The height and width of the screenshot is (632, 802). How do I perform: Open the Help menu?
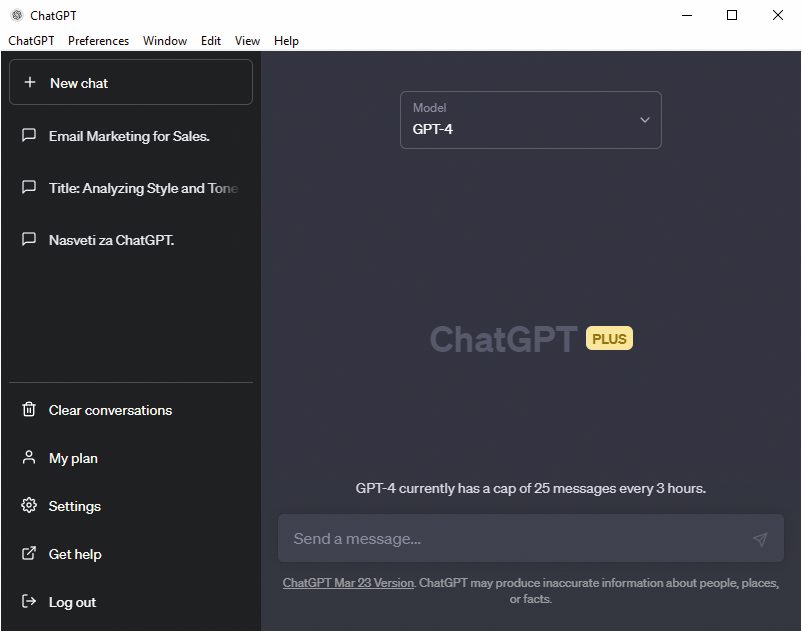286,41
